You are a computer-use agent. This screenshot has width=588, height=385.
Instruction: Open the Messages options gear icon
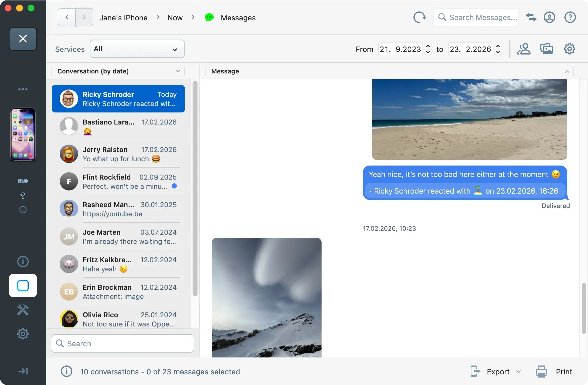point(569,49)
